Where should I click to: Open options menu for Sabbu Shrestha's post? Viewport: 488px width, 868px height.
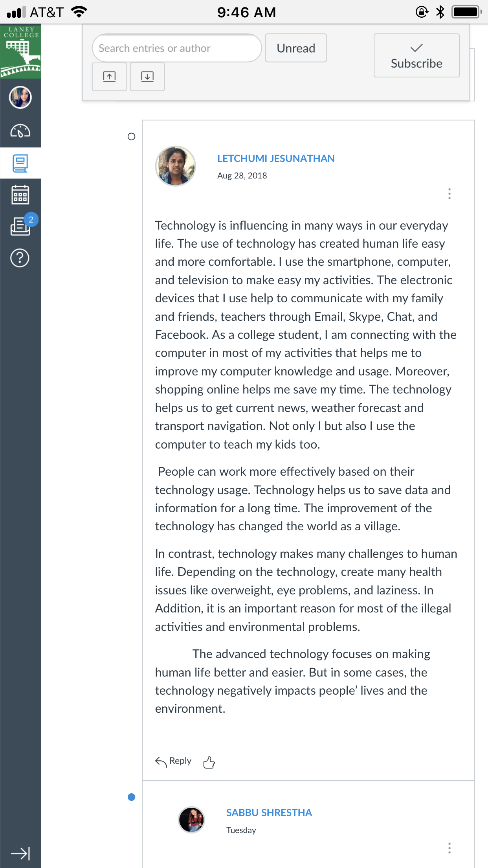449,848
